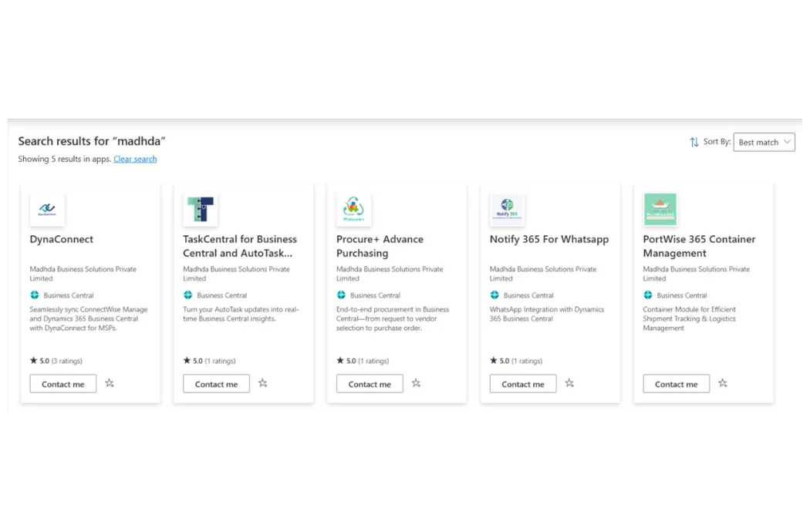Click the sort arrows icon beside Sort By
The image size is (810, 532).
click(694, 142)
